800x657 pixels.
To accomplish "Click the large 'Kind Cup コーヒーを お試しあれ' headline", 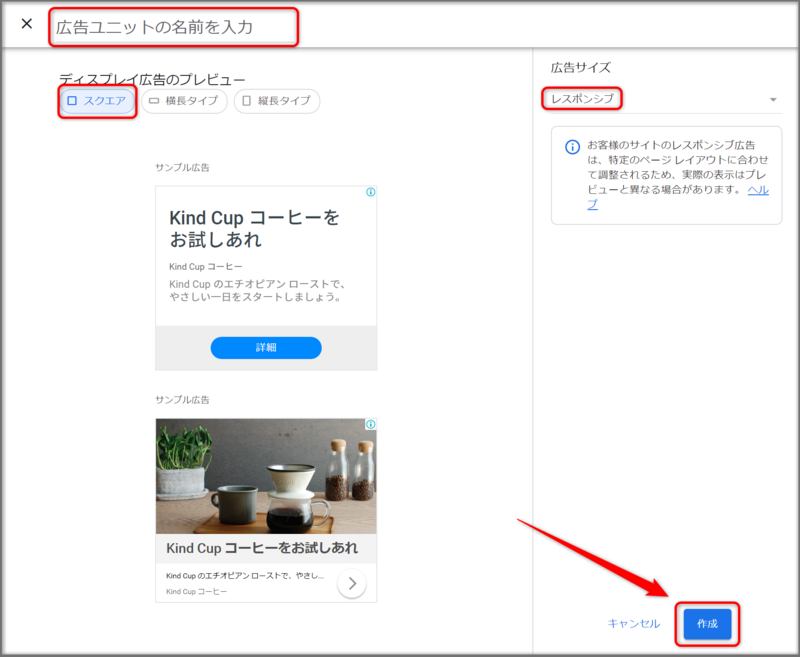I will 254,229.
